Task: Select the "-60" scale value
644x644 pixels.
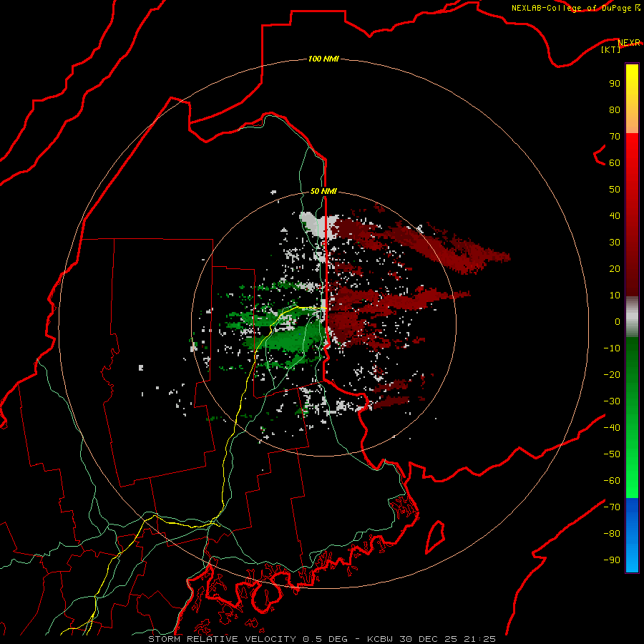Action: pyautogui.click(x=612, y=481)
